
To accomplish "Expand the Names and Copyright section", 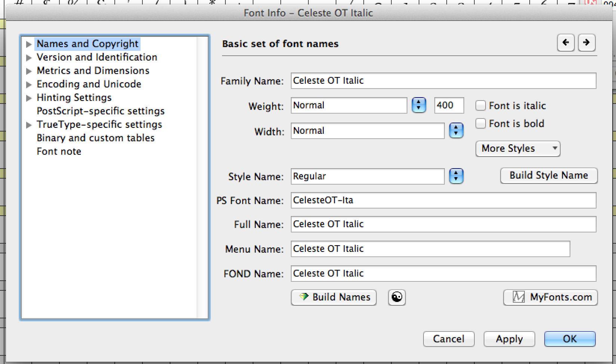I will click(x=29, y=44).
